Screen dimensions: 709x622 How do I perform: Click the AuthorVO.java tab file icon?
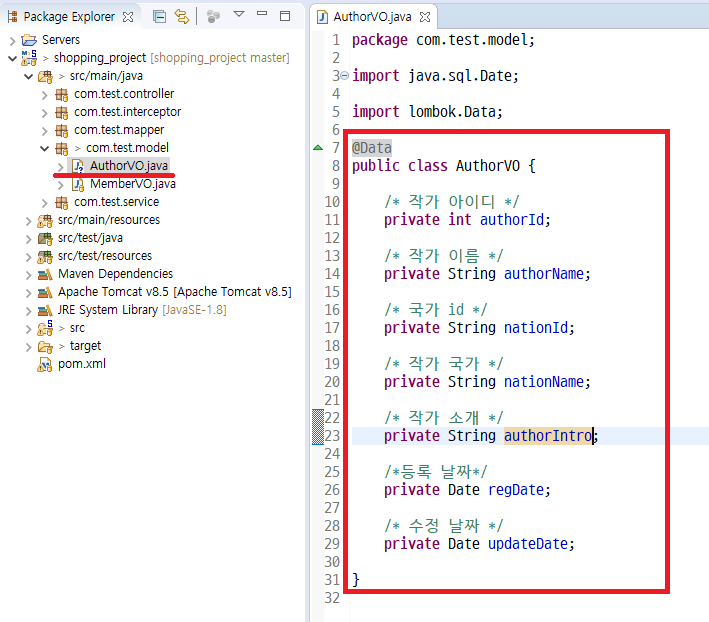[322, 17]
